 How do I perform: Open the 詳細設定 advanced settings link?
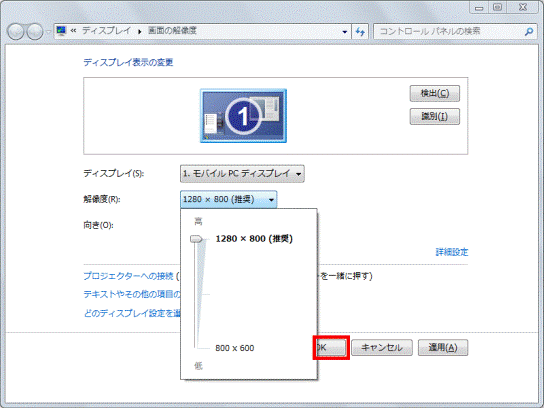(452, 252)
